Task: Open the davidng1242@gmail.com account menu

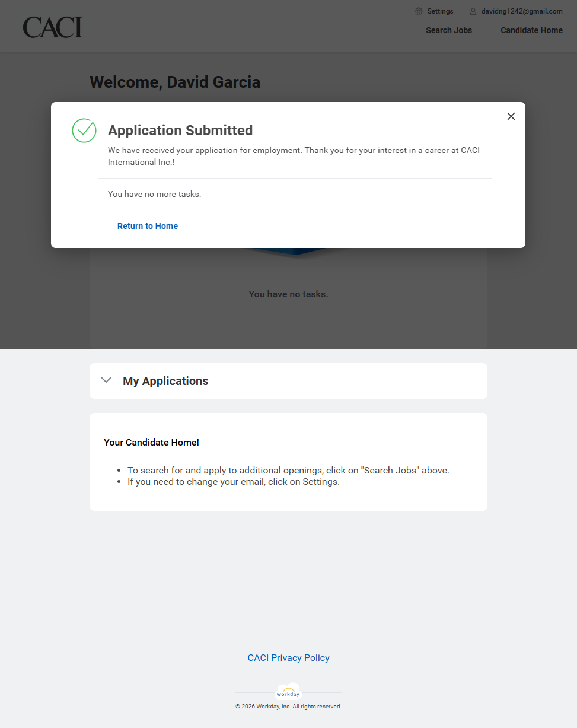Action: tap(522, 11)
